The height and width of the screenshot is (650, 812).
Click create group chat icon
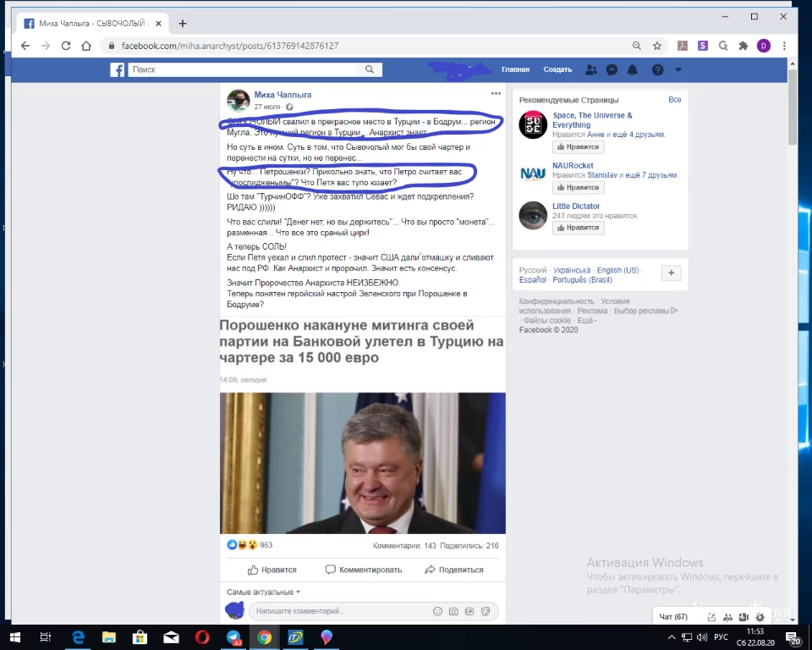click(x=727, y=617)
